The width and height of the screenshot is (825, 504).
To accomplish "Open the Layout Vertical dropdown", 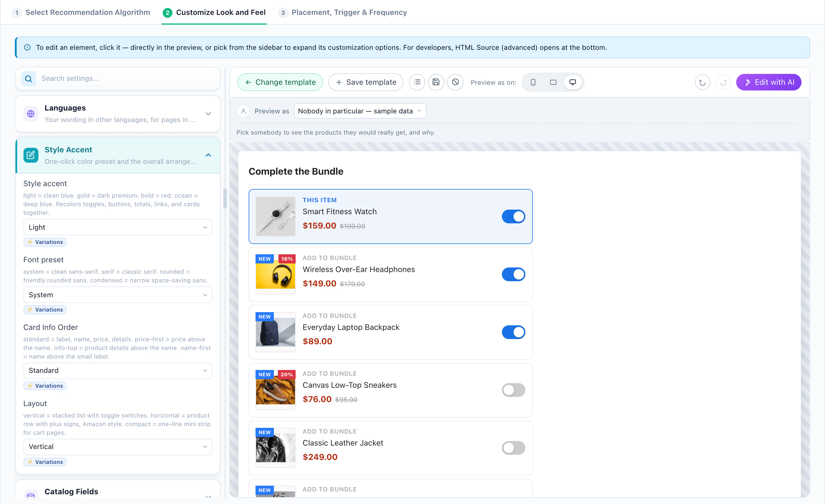I will 118,447.
